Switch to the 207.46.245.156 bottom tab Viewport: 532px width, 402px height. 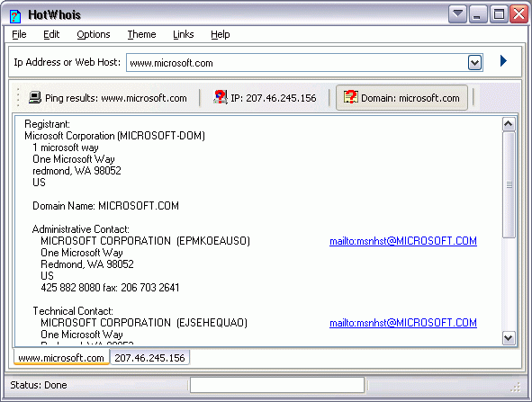[149, 358]
